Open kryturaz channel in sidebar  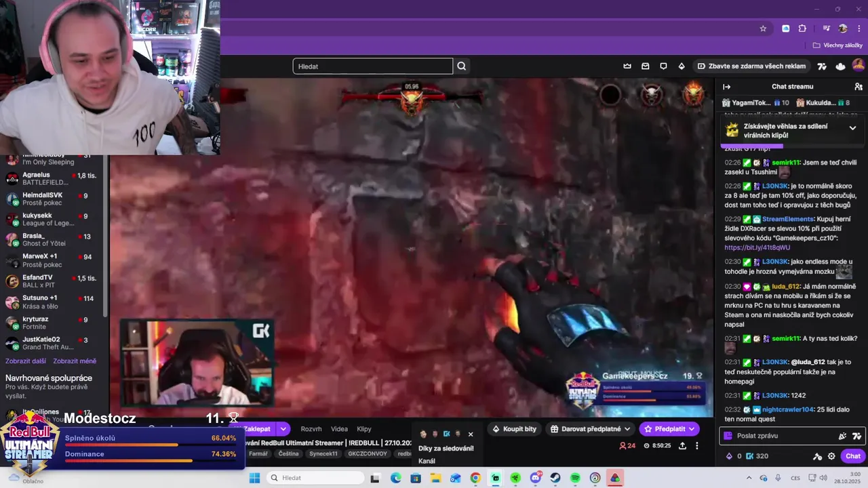click(x=53, y=323)
